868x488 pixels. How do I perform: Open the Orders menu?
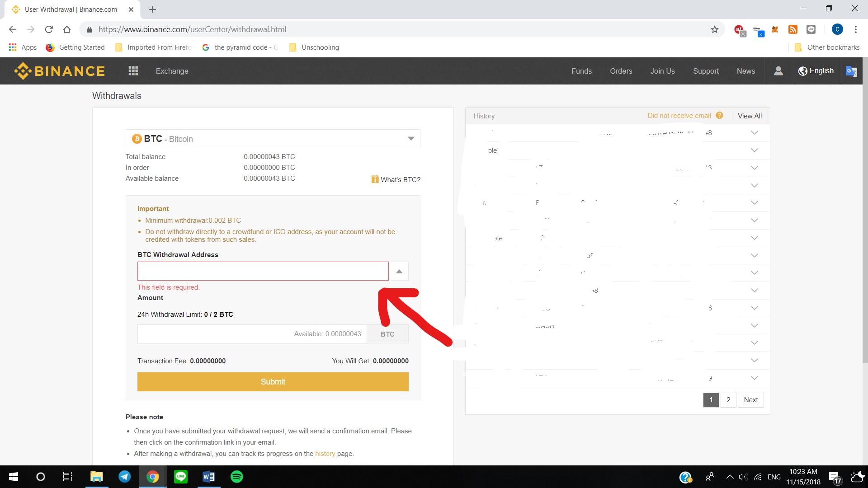621,71
